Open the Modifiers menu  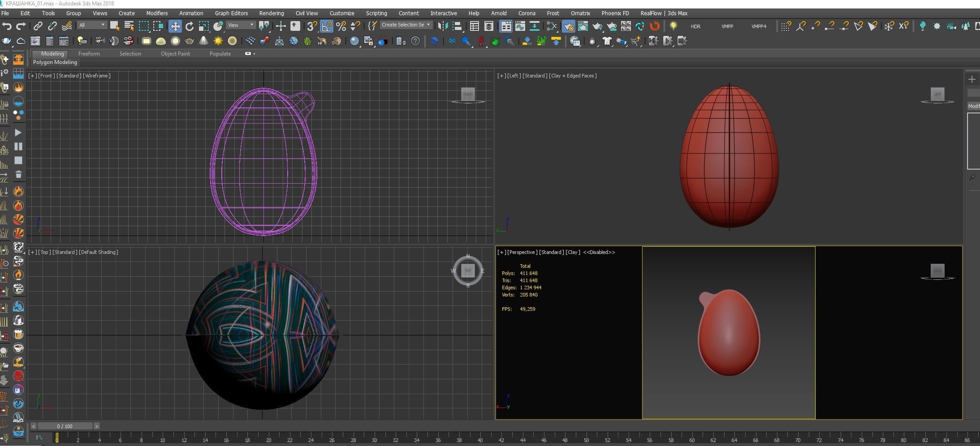(157, 13)
